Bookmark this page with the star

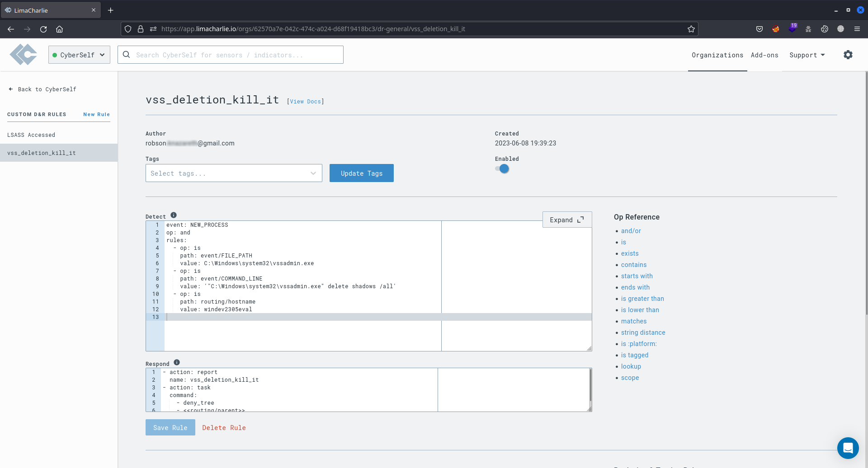pyautogui.click(x=691, y=29)
